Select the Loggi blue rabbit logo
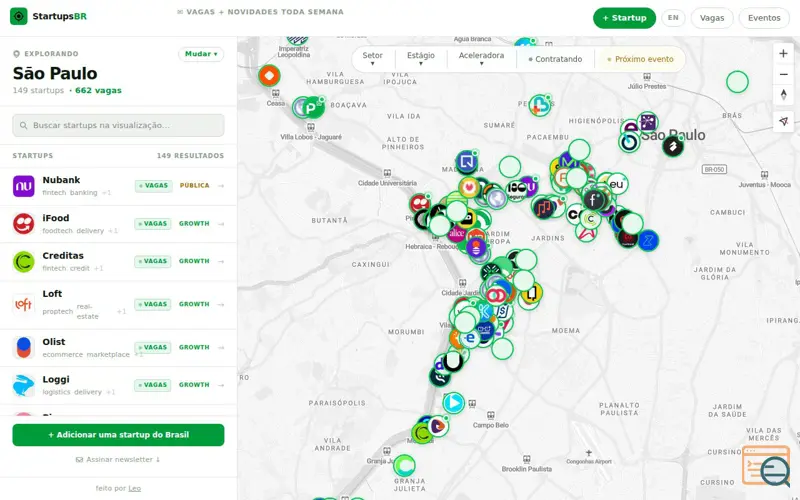 [x=23, y=385]
